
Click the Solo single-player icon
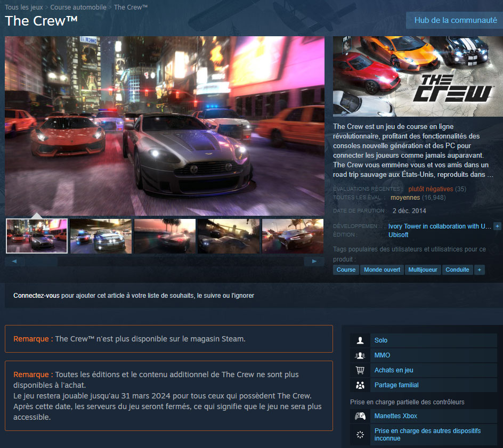[x=360, y=340]
